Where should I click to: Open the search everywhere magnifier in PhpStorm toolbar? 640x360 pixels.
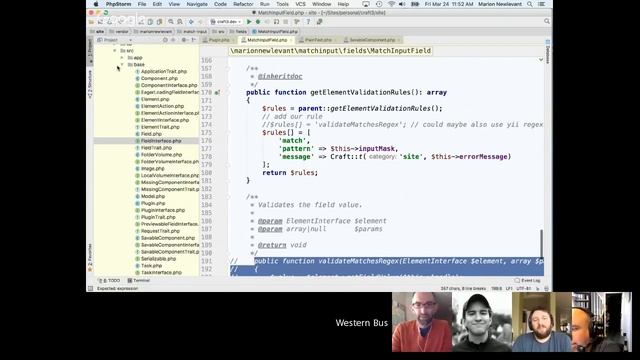tap(547, 21)
